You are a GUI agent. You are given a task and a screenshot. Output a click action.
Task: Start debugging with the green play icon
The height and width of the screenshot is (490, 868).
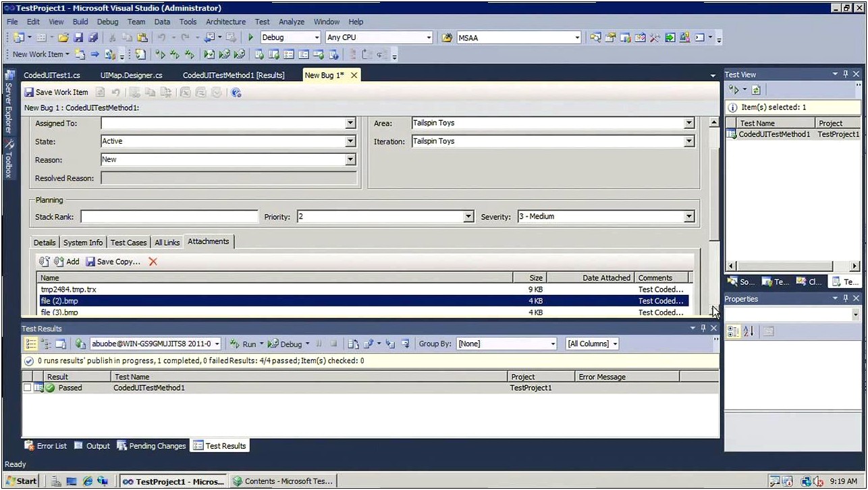[x=250, y=38]
